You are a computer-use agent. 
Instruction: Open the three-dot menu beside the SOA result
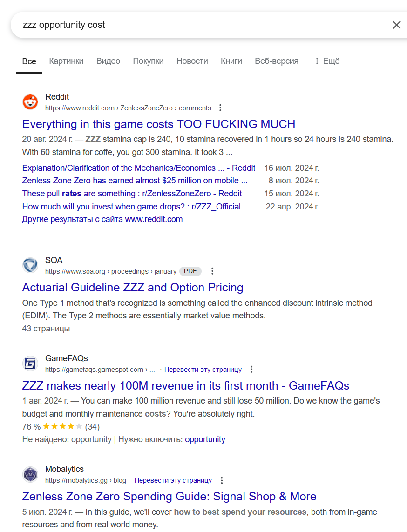tap(212, 271)
